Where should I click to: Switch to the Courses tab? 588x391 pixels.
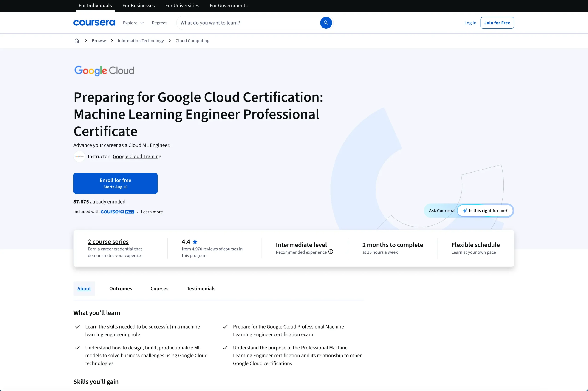point(159,289)
